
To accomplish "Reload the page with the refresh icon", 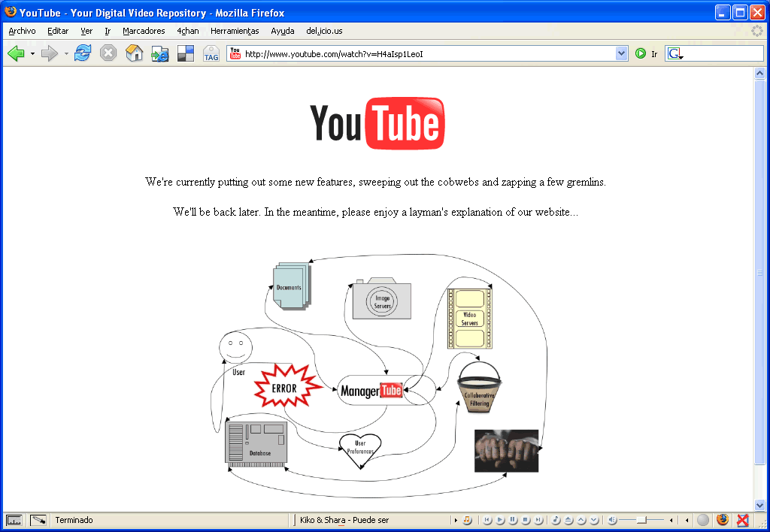I will (83, 53).
